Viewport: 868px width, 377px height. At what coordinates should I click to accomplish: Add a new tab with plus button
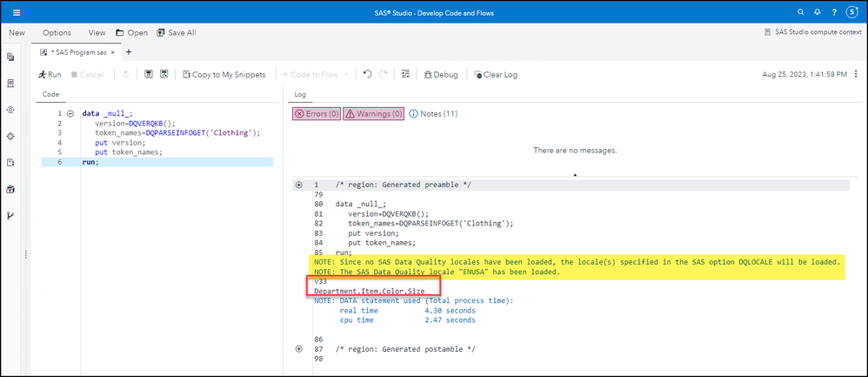tap(129, 52)
